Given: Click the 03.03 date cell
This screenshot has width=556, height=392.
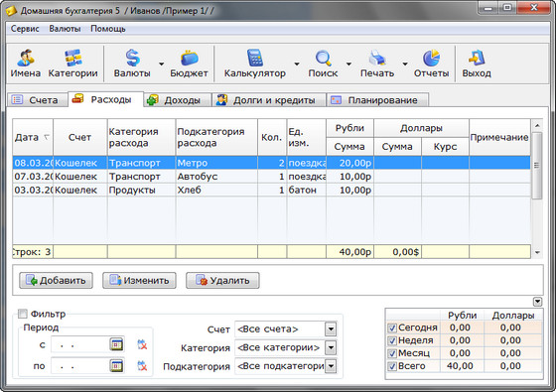Looking at the screenshot, I should [x=33, y=190].
